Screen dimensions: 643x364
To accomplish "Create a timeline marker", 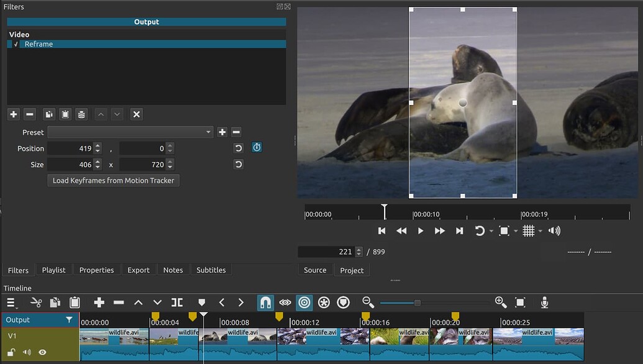I will click(202, 303).
